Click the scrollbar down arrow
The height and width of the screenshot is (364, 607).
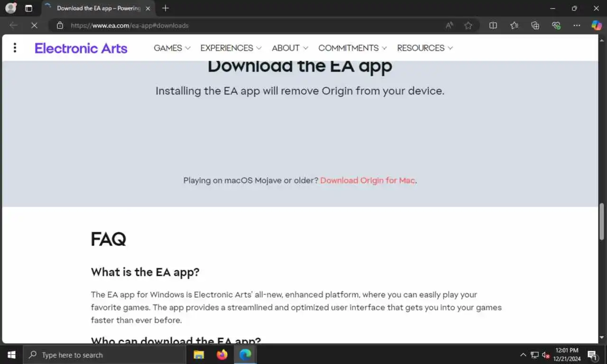click(602, 337)
